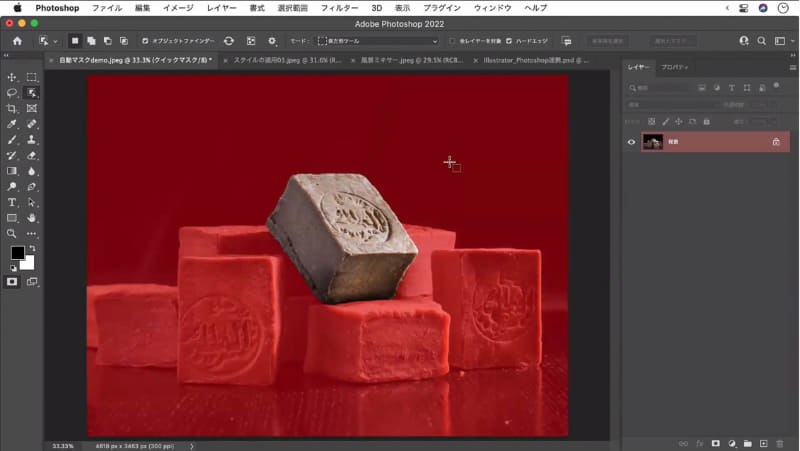This screenshot has height=451, width=800.
Task: Select the Brush tool
Action: pyautogui.click(x=11, y=140)
